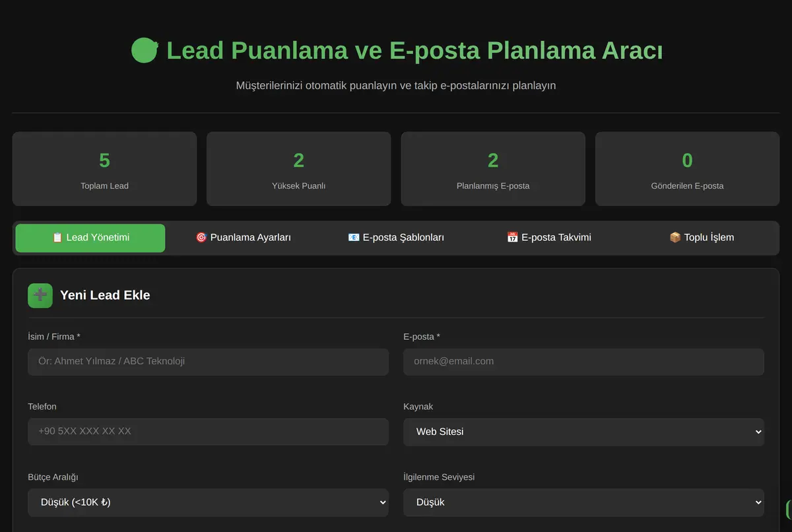Click the Gönderilen E-posta stat card
Viewport: 792px width, 532px height.
(x=687, y=169)
